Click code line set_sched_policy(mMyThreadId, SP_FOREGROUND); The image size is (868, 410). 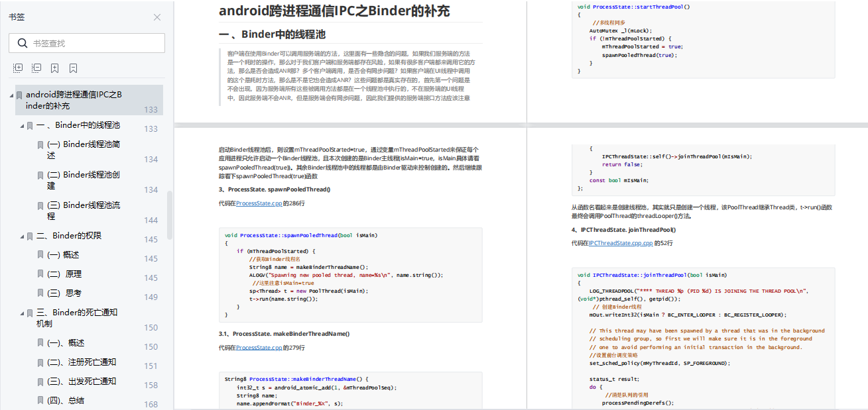pos(659,363)
